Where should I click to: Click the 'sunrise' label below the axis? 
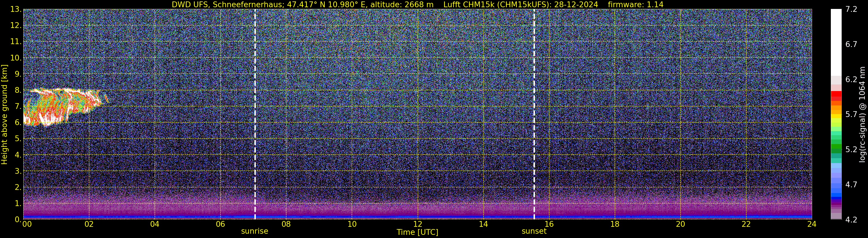(x=254, y=231)
